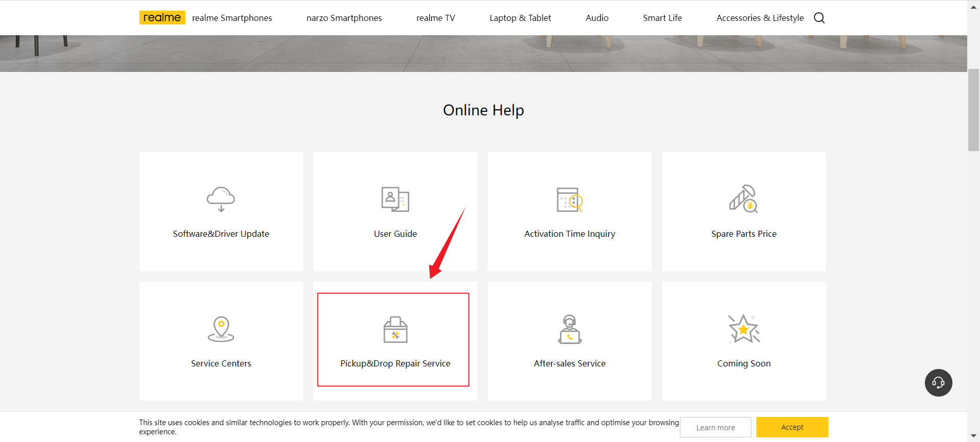Click the Activation Time Inquiry calendar icon
Viewport: 980px width, 442px height.
pyautogui.click(x=570, y=200)
